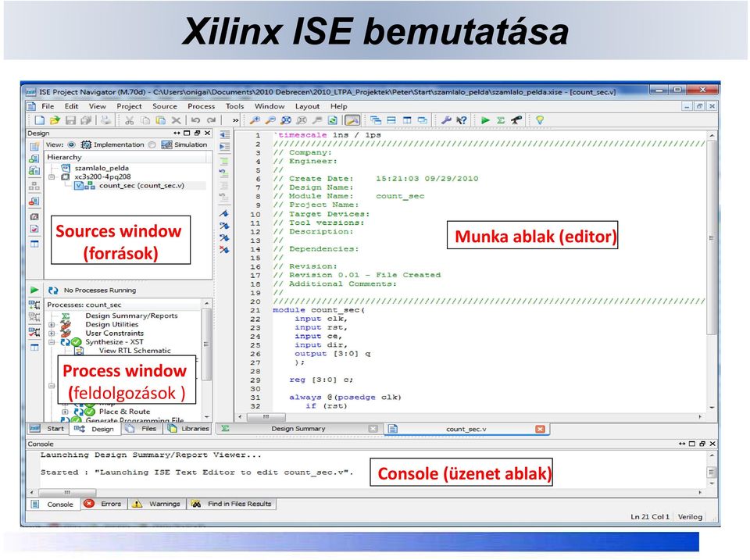
Task: Expand the Design Utilities process node
Action: click(x=52, y=324)
